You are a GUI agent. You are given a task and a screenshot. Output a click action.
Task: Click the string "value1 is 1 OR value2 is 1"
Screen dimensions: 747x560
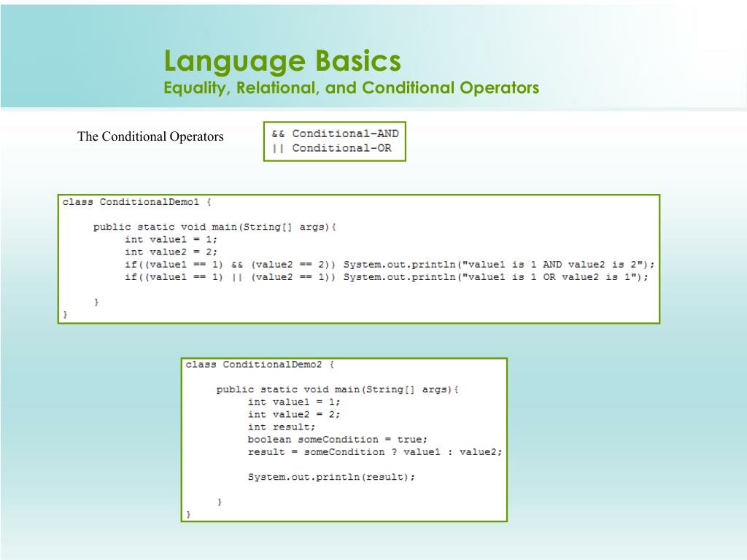tap(549, 276)
